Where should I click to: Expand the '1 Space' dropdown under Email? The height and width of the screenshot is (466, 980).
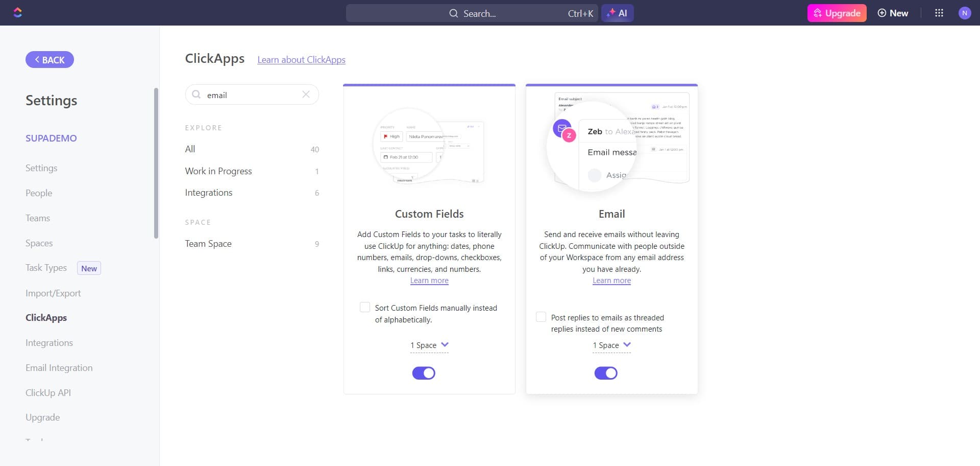[x=611, y=345]
